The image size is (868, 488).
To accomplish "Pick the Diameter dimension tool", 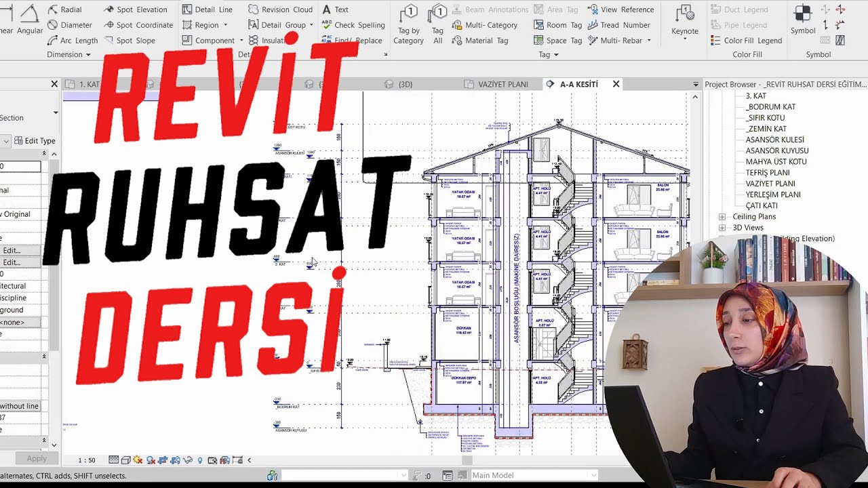I will tap(70, 25).
